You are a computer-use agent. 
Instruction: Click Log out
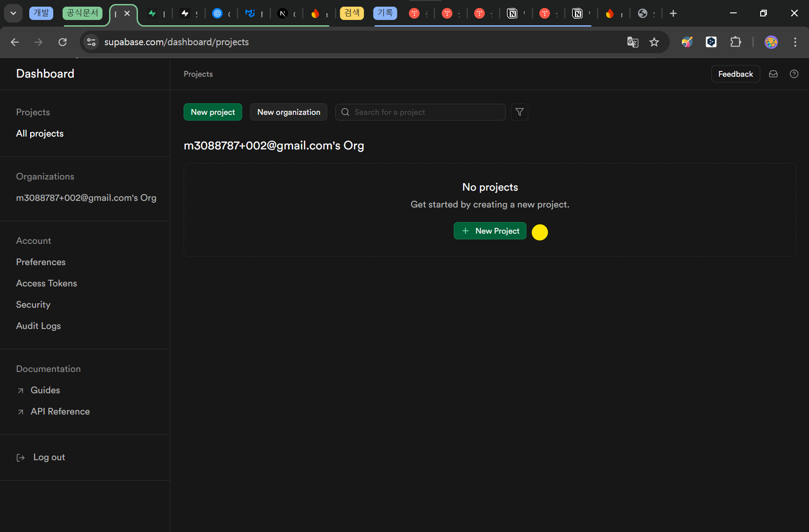click(49, 457)
